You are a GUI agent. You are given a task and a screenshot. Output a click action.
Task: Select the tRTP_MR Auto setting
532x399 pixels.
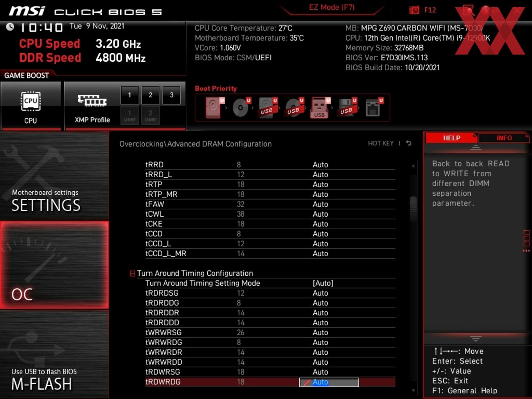pyautogui.click(x=320, y=194)
